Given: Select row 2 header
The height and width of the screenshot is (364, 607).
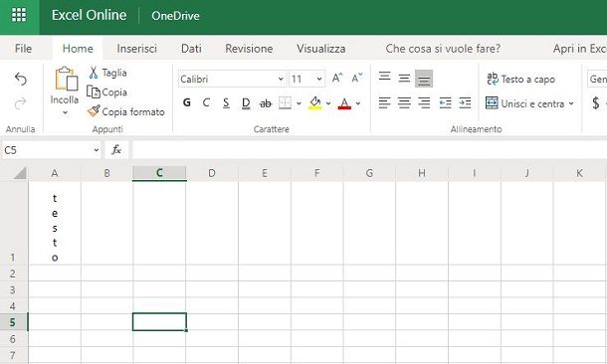Looking at the screenshot, I should tap(14, 273).
